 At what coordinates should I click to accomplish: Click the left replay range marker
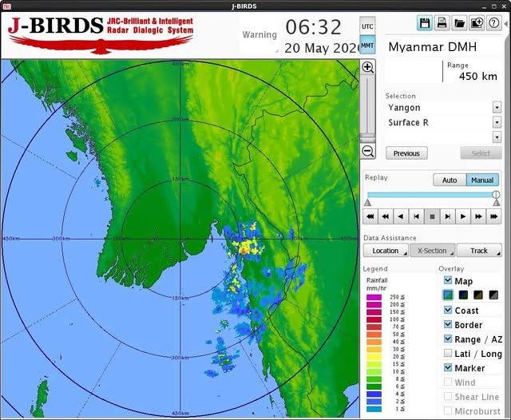[367, 203]
